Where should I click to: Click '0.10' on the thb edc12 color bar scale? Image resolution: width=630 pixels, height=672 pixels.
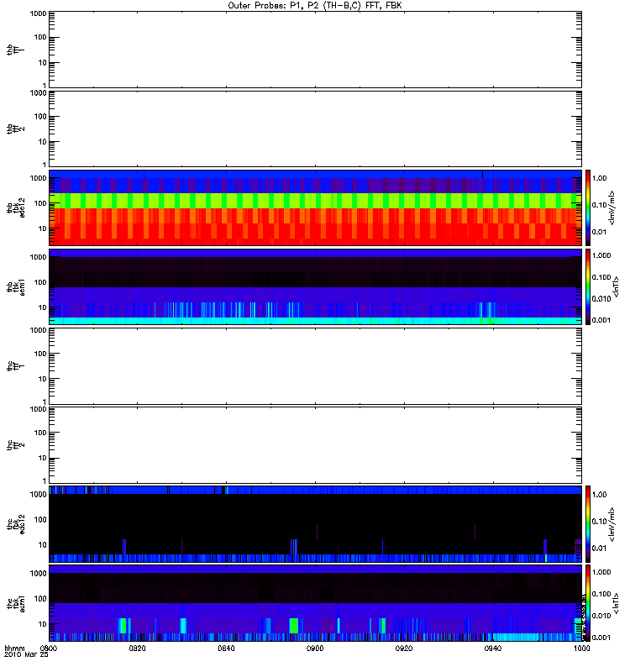click(599, 205)
